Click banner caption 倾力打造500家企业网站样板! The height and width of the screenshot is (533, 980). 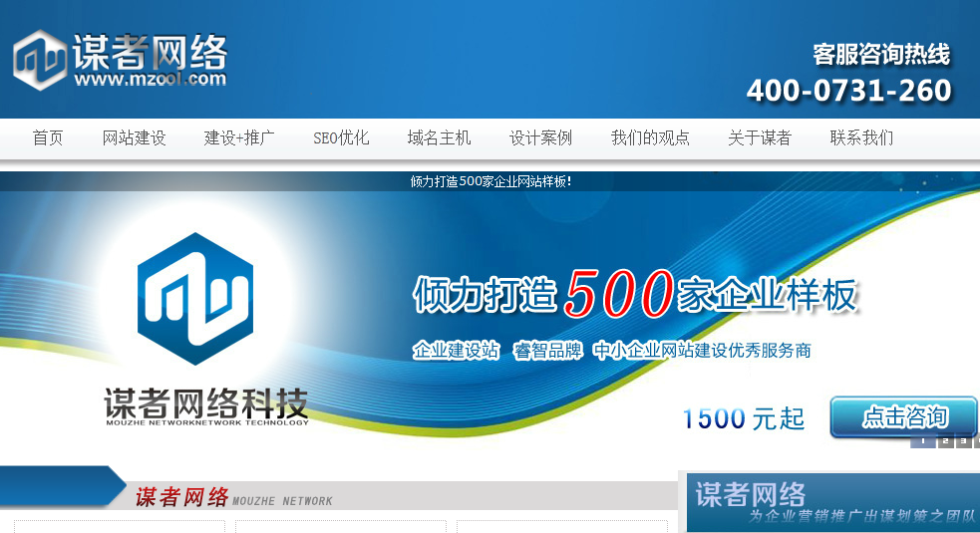490,181
